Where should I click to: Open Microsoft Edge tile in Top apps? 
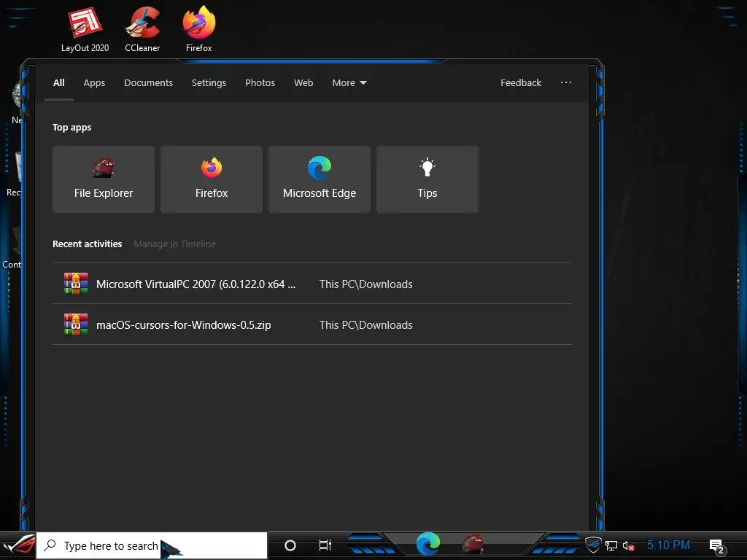(x=320, y=179)
